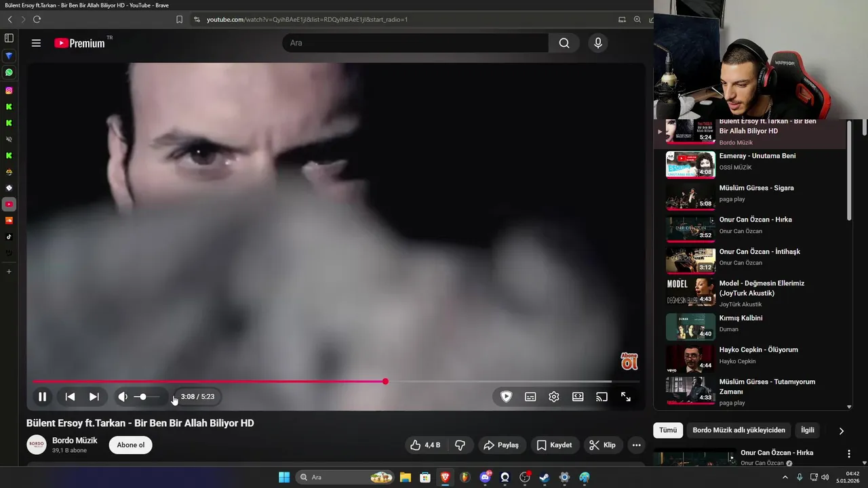Viewport: 868px width, 488px height.
Task: Subscribe with the Abone ol button
Action: pyautogui.click(x=131, y=445)
